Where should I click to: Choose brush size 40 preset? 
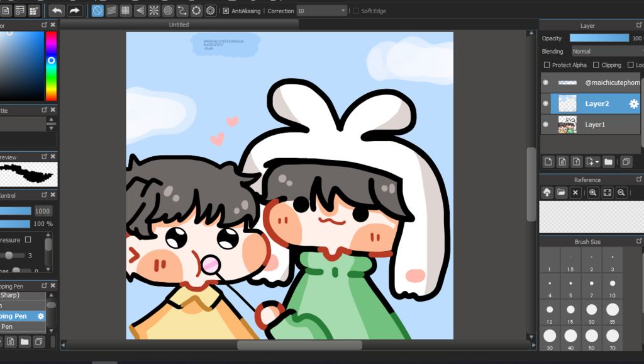pyautogui.click(x=570, y=339)
